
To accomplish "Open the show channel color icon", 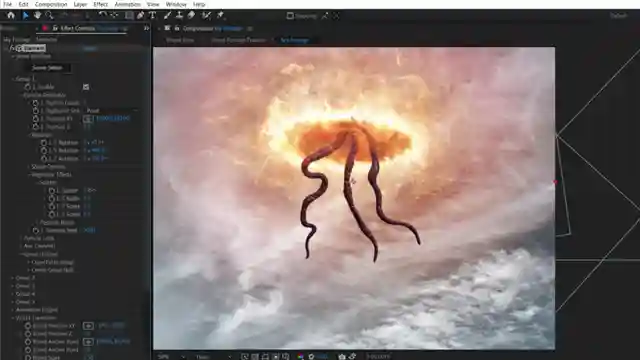I will tap(300, 356).
